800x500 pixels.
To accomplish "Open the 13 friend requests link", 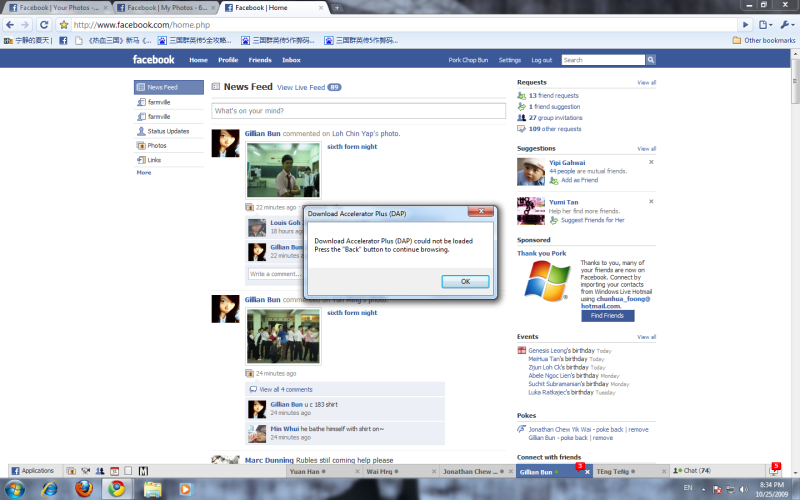I will pos(554,95).
